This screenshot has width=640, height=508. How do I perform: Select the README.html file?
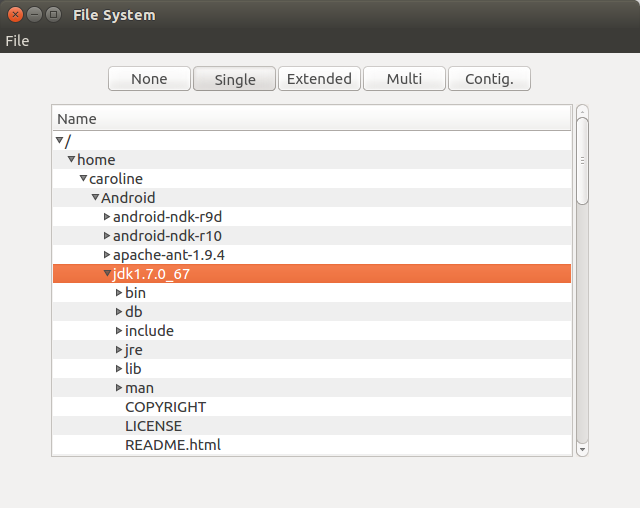[172, 445]
